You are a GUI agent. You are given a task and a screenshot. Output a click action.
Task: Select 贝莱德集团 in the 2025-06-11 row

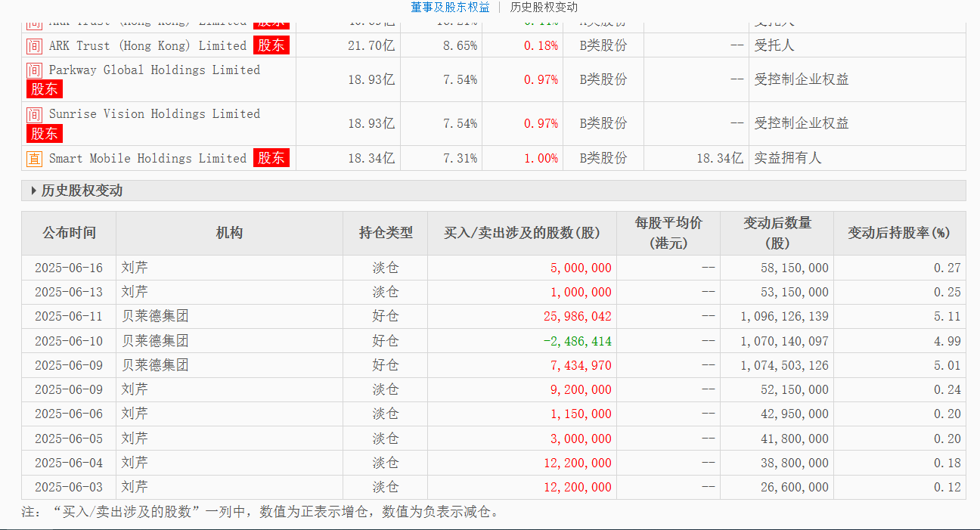[x=155, y=317]
